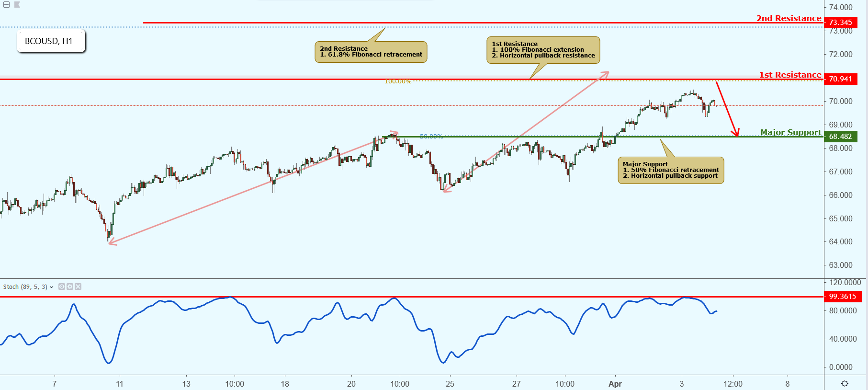Expand the Stoch (89, 5, 3) dropdown arrow
Screen dimensions: 868x390
[x=52, y=287]
